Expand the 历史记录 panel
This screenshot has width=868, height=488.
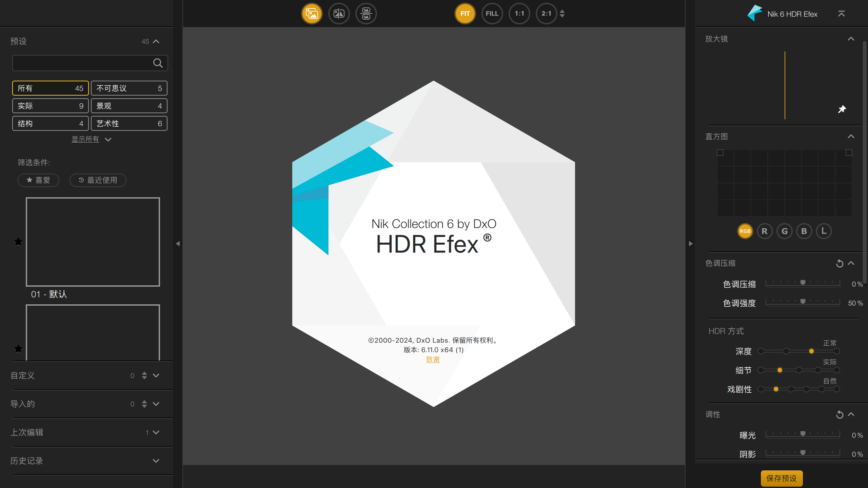coord(156,461)
